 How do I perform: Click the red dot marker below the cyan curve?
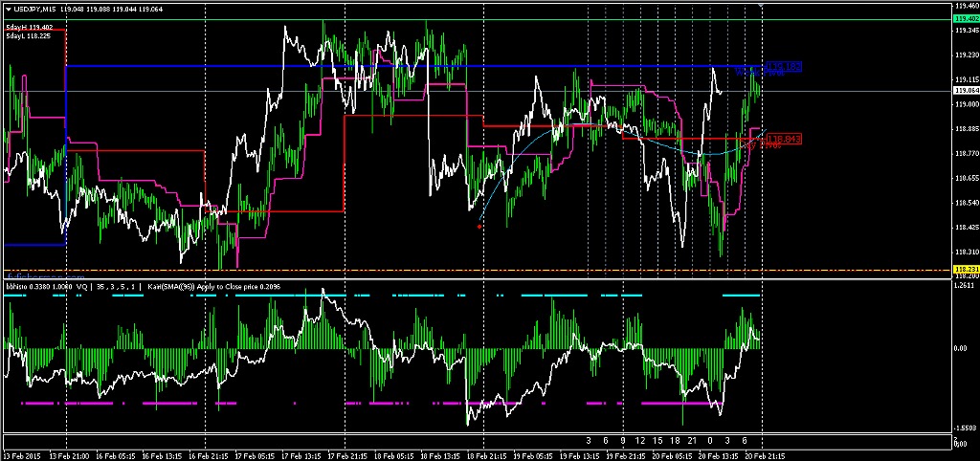pos(479,227)
